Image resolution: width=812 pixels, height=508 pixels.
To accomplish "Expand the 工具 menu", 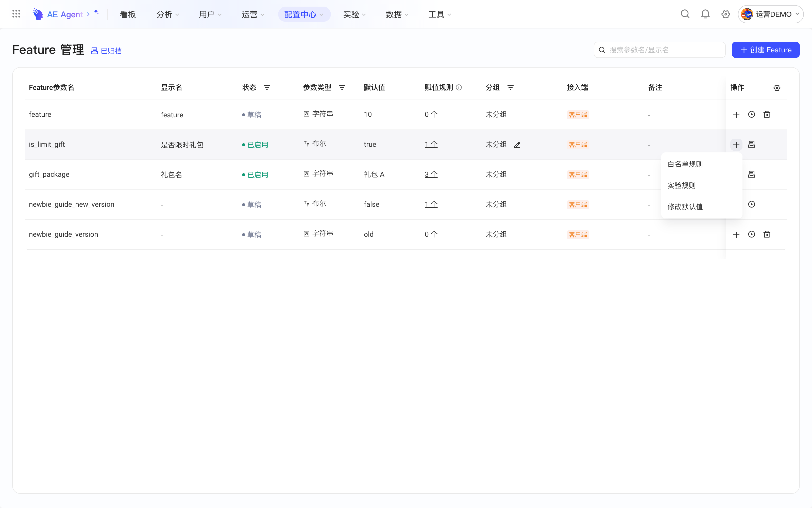I will 439,14.
